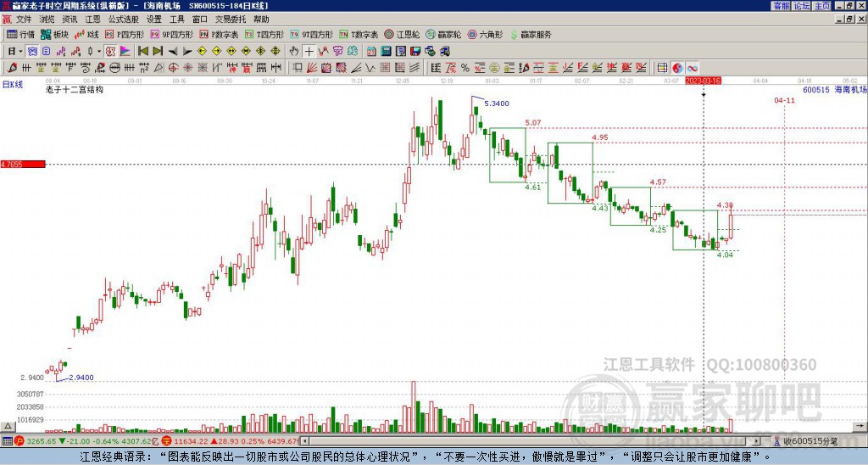Select the red fan lines tool
The image size is (868, 465).
(x=312, y=68)
